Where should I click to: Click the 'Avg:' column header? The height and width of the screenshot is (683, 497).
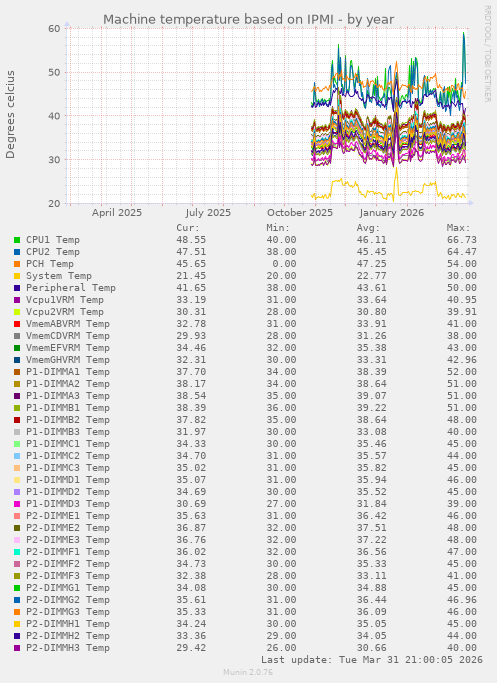click(368, 228)
